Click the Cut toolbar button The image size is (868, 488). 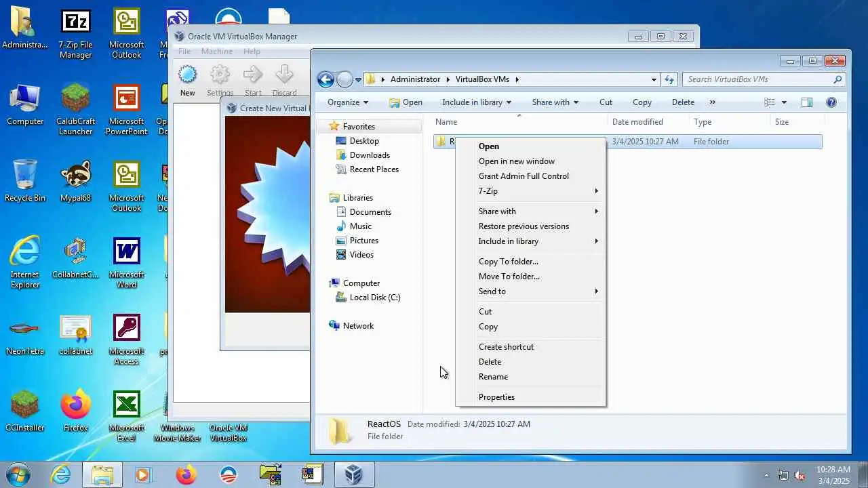tap(606, 102)
